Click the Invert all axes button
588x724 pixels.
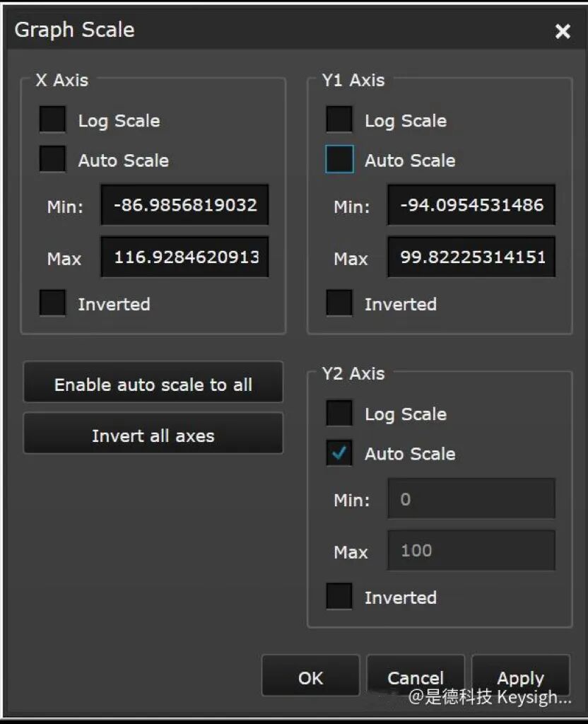pos(153,433)
